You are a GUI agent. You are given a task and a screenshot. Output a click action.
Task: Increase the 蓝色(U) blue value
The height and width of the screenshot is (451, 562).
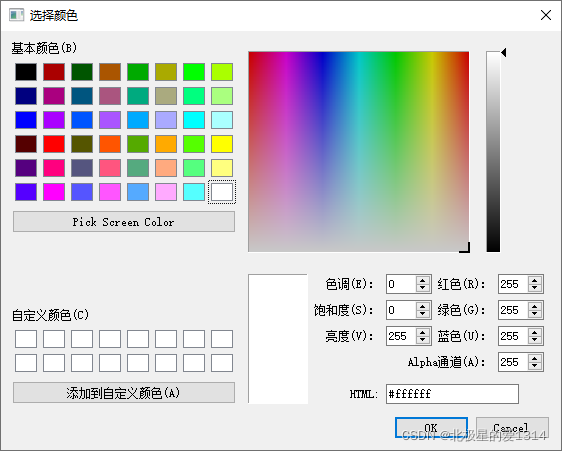[535, 332]
